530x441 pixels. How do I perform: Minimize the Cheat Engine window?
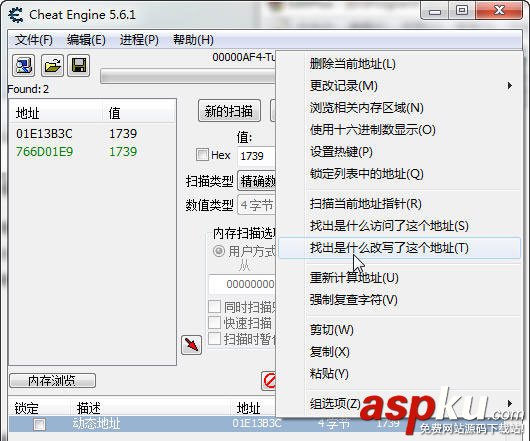[x=435, y=11]
